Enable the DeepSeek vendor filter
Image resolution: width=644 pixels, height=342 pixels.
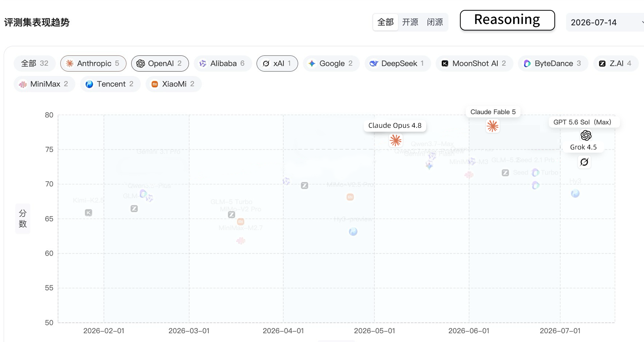click(397, 63)
